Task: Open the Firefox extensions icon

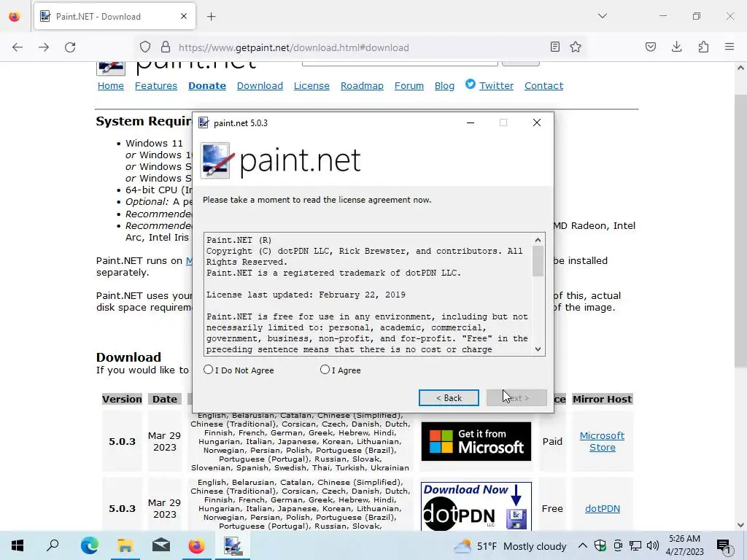Action: pyautogui.click(x=703, y=47)
